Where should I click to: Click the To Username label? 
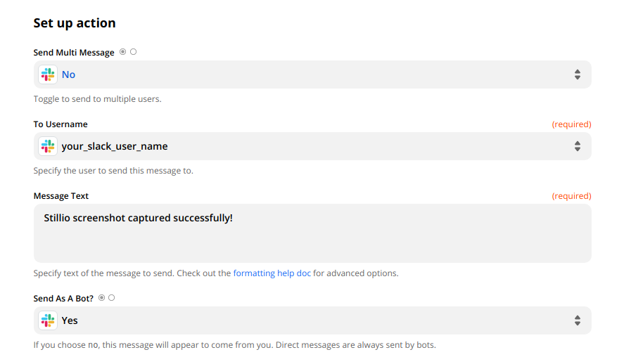click(x=61, y=124)
